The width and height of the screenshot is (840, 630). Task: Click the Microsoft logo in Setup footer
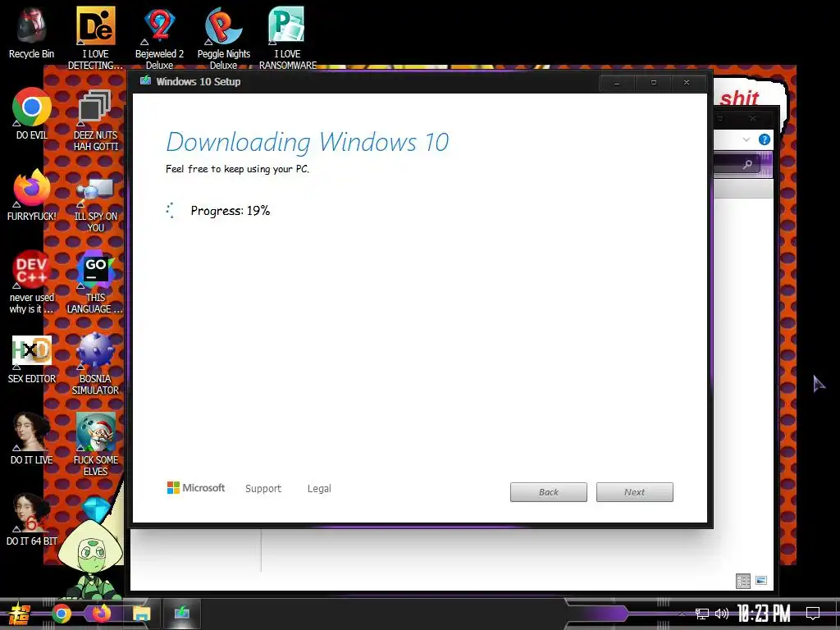pos(196,488)
